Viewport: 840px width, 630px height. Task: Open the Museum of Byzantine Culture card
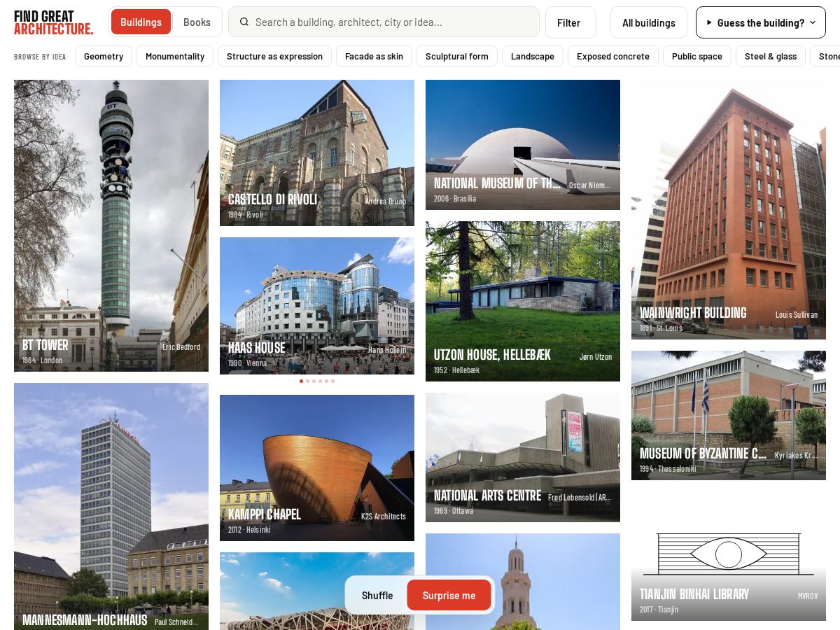click(x=729, y=415)
